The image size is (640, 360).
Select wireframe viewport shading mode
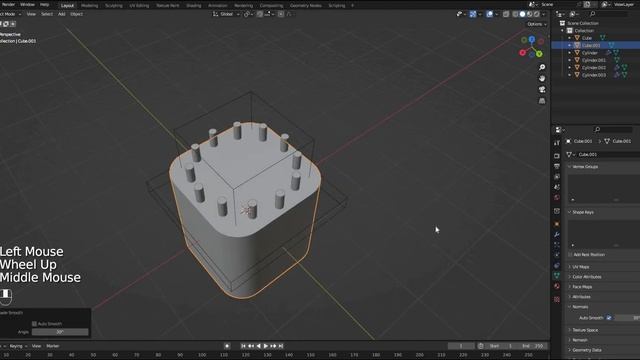coord(515,14)
